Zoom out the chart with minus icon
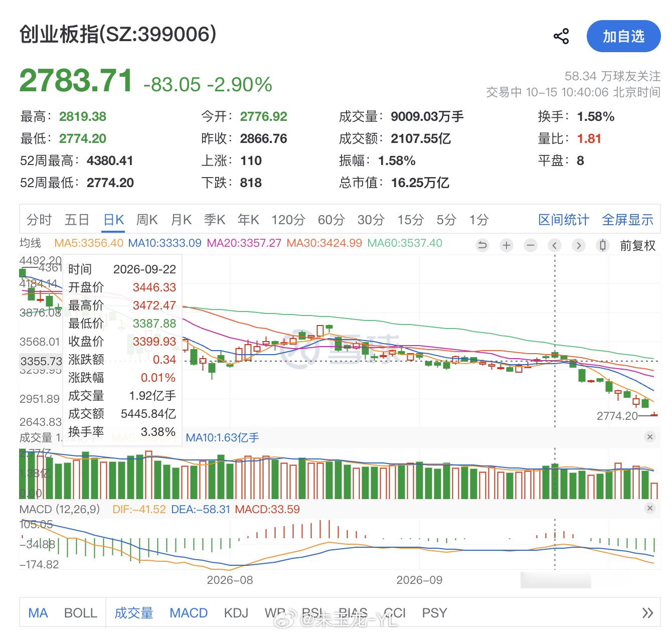 point(531,245)
